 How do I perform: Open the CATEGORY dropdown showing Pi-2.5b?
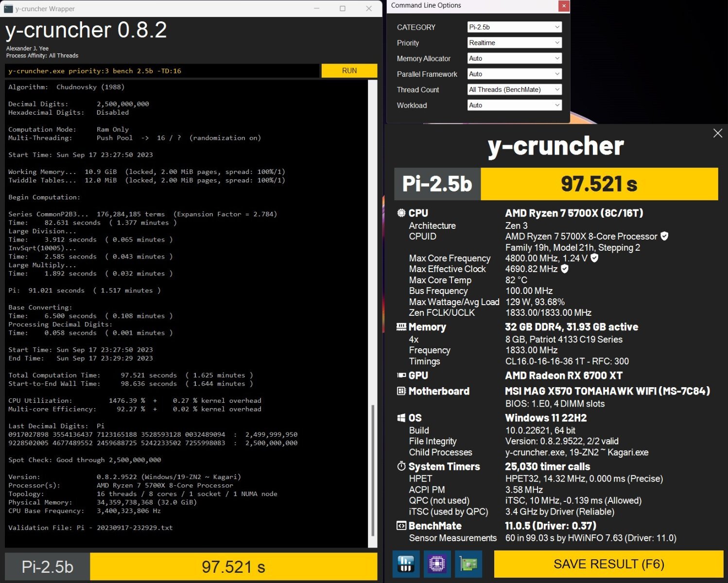pyautogui.click(x=514, y=27)
